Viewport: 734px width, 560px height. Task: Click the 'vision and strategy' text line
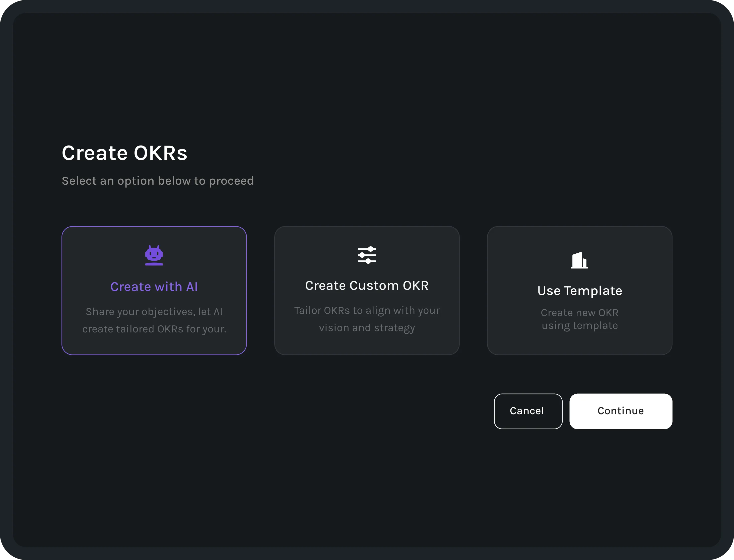pos(367,328)
